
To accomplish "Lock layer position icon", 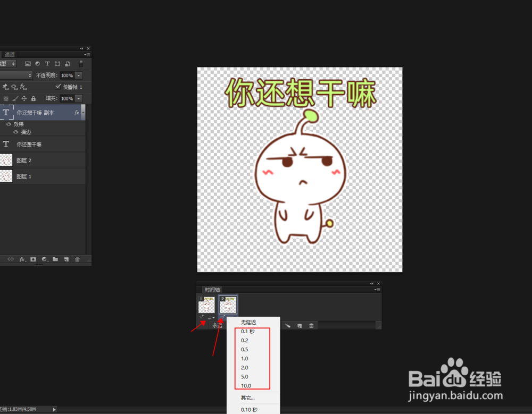I will pos(24,99).
